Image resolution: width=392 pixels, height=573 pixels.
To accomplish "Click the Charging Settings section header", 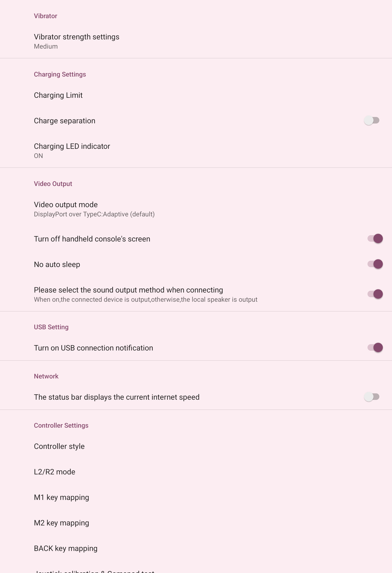I will point(60,74).
